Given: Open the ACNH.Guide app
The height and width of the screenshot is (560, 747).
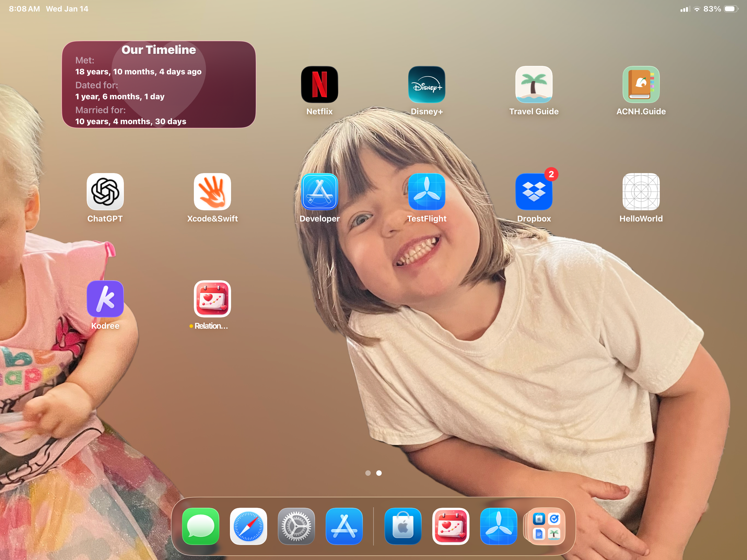Looking at the screenshot, I should [x=641, y=84].
